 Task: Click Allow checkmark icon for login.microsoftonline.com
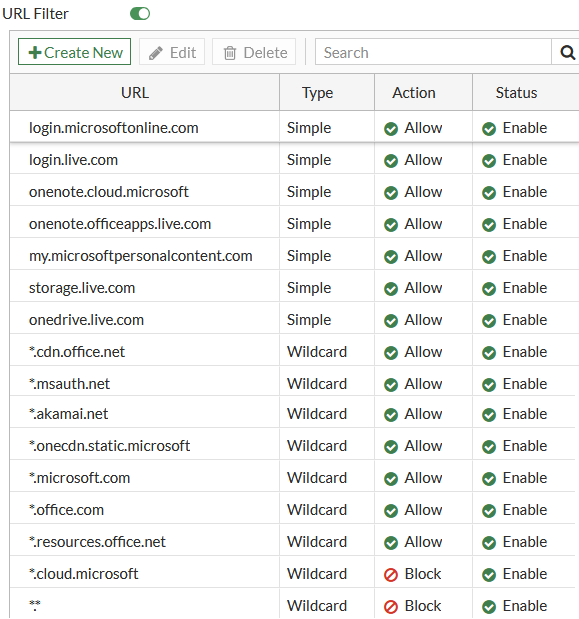[x=391, y=129]
